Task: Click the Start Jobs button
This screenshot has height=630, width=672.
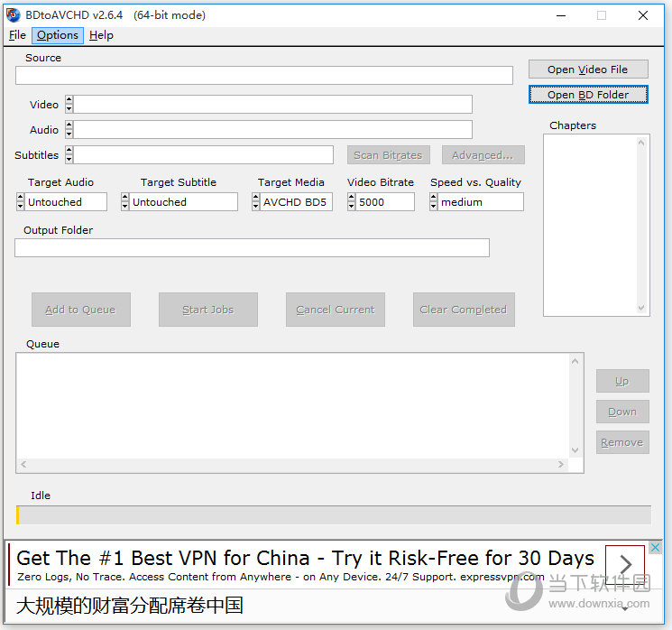Action: click(208, 310)
